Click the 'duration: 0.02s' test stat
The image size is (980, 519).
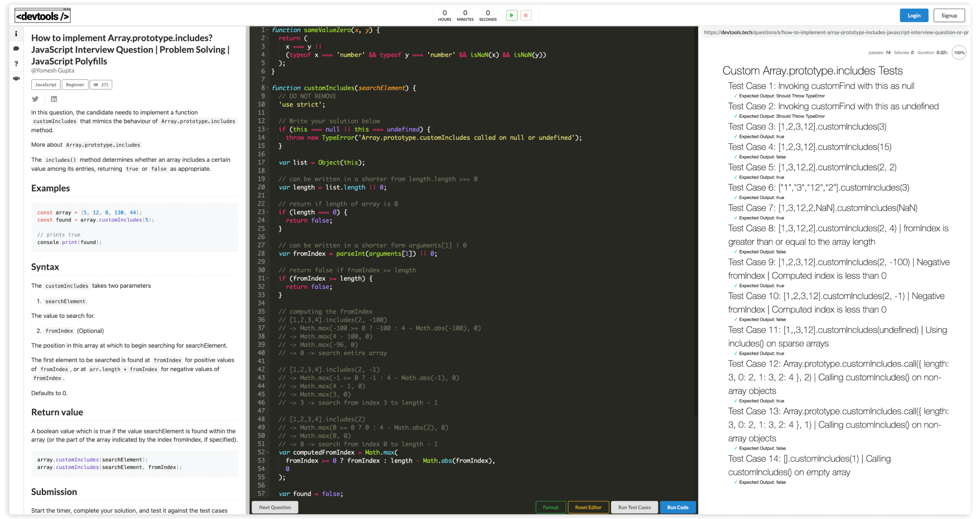[x=932, y=53]
